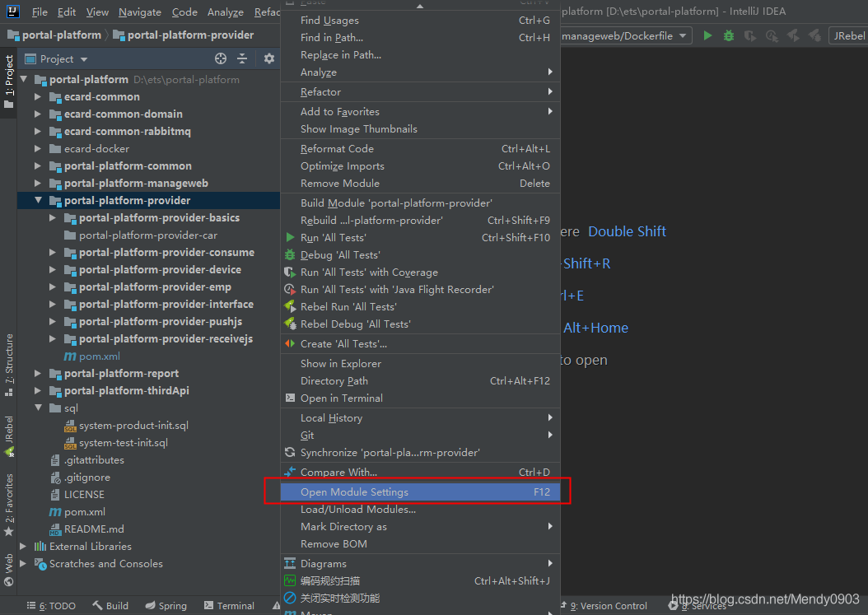Open the 1: Project side tool window

click(x=9, y=81)
